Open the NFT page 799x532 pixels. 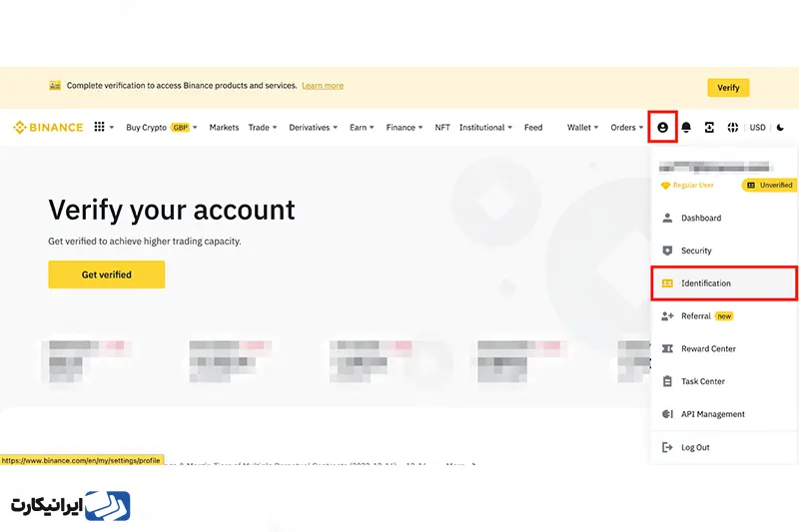pyautogui.click(x=442, y=128)
